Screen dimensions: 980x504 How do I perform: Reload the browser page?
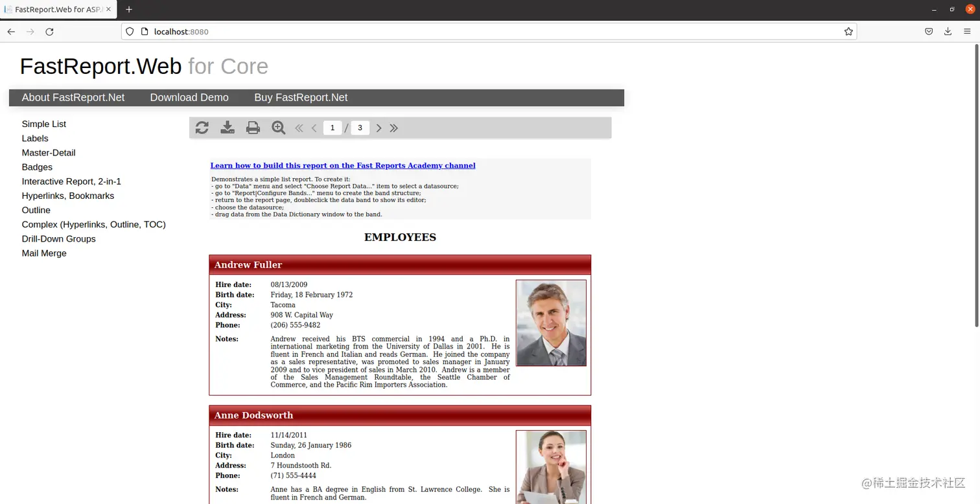(x=49, y=31)
